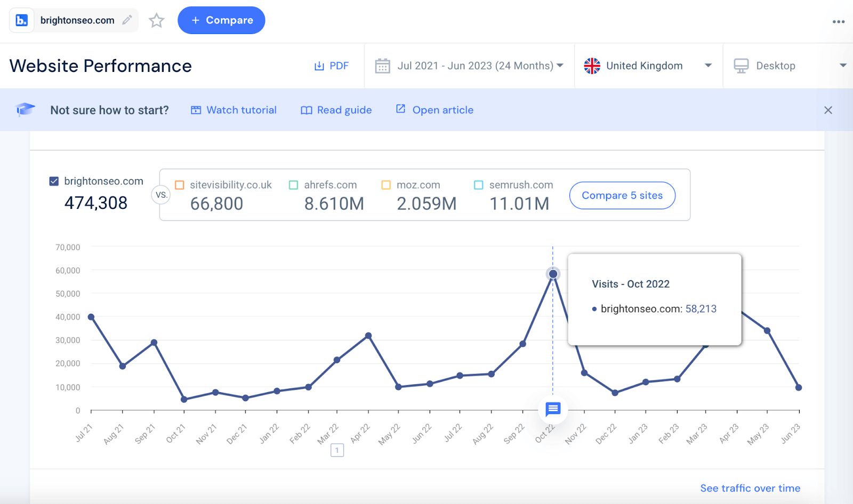Click the Watch tutorial video icon
Viewport: 853px width, 504px height.
tap(196, 110)
